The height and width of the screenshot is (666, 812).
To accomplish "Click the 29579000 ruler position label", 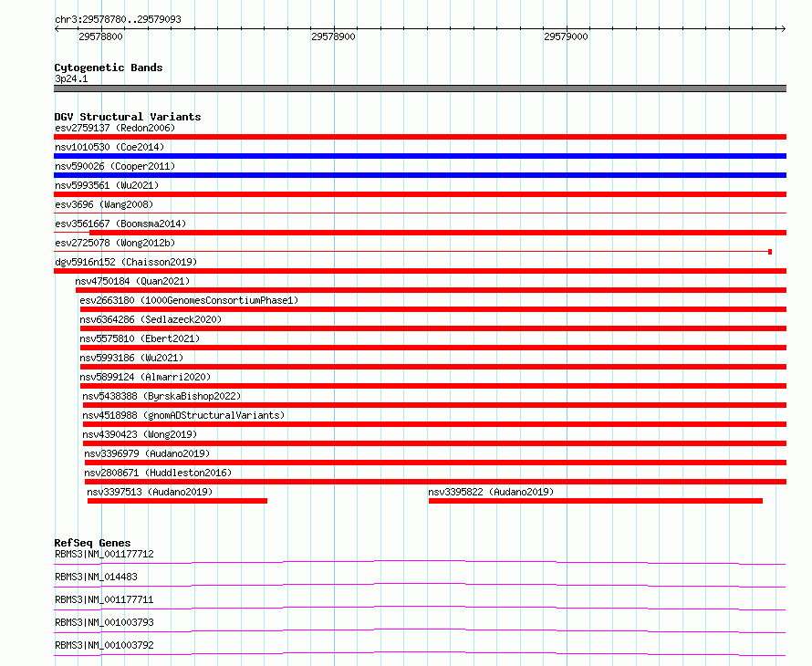I will coord(566,36).
